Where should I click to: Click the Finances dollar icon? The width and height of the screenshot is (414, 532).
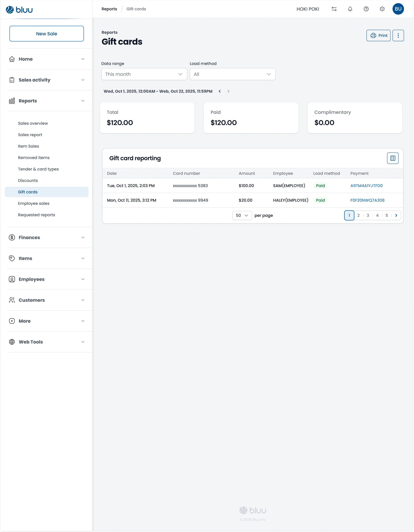coord(12,238)
